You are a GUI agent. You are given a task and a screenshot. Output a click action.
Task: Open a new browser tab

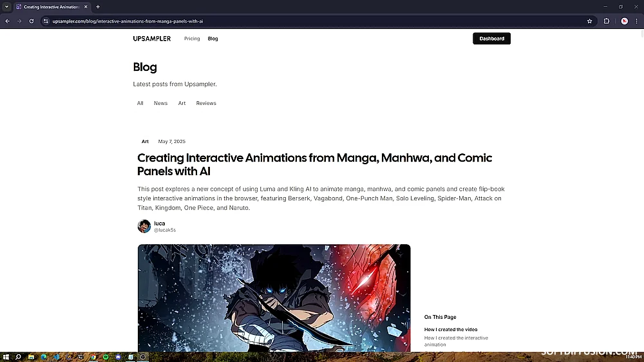[98, 6]
